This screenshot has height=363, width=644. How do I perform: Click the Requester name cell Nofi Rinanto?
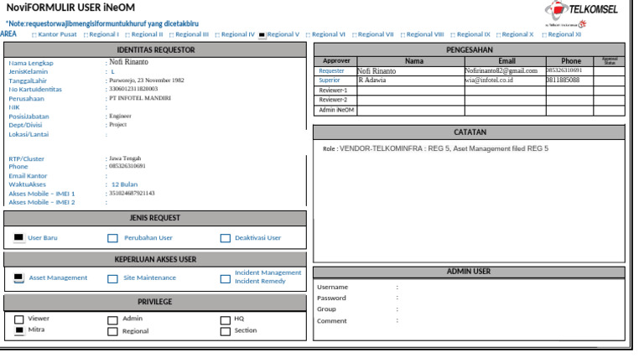click(x=411, y=71)
